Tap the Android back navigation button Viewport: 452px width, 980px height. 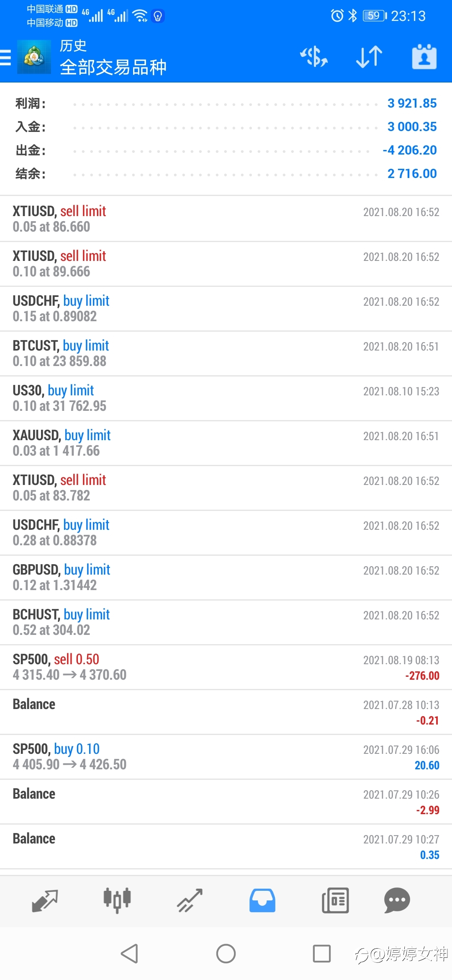[129, 954]
